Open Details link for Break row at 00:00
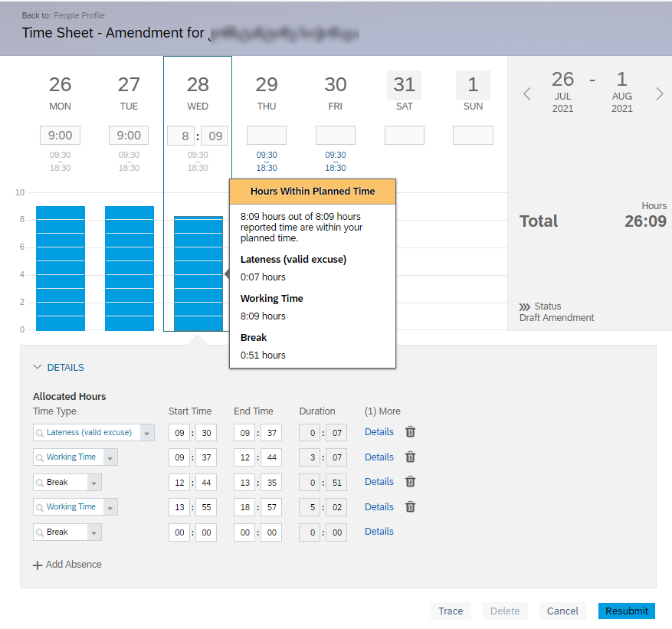 tap(379, 531)
